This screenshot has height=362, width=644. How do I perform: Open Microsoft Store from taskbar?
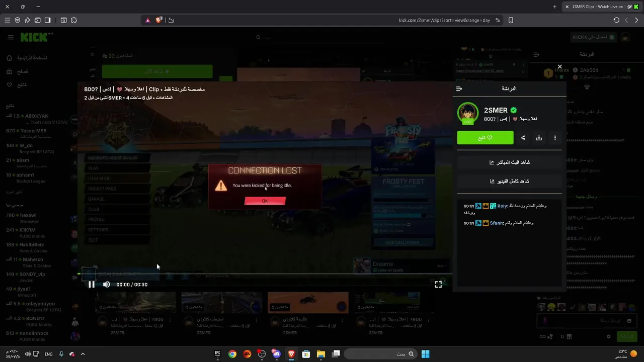tap(306, 354)
